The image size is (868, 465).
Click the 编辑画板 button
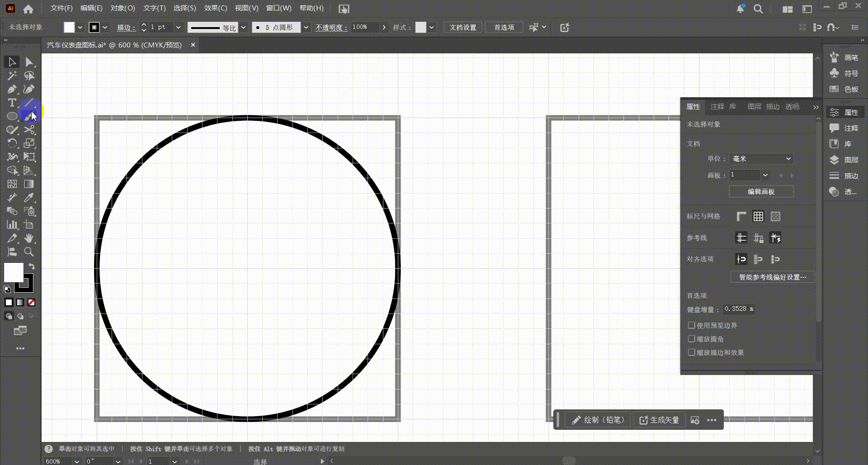tap(761, 192)
